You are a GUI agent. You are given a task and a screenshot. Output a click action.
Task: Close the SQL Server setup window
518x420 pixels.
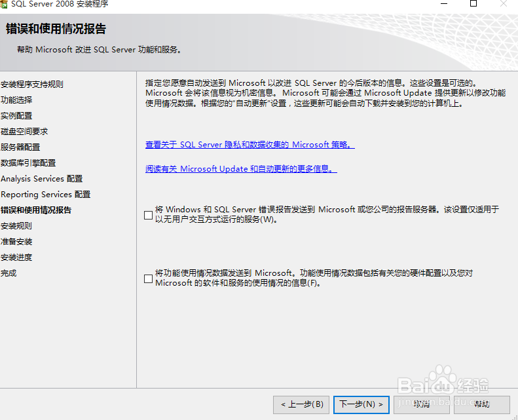504,4
